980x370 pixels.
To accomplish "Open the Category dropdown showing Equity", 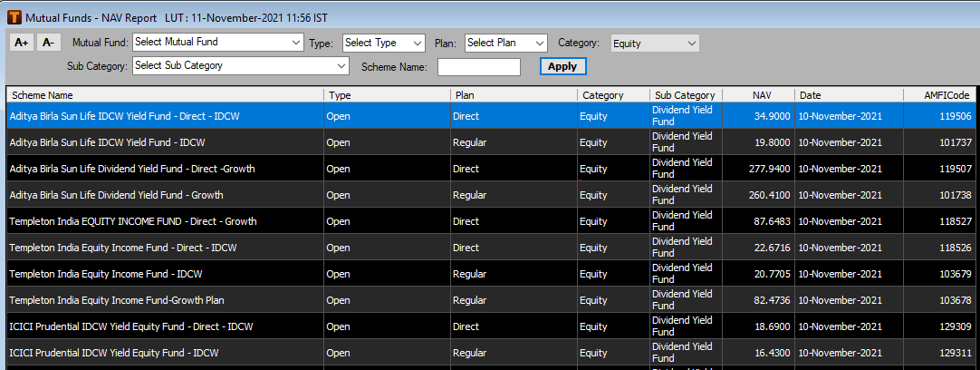I will (655, 44).
